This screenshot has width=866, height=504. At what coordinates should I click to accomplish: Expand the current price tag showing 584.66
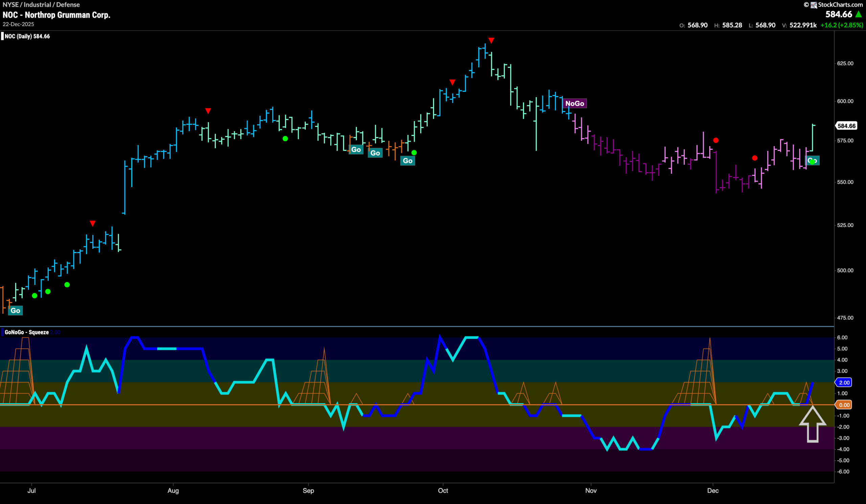click(x=846, y=126)
